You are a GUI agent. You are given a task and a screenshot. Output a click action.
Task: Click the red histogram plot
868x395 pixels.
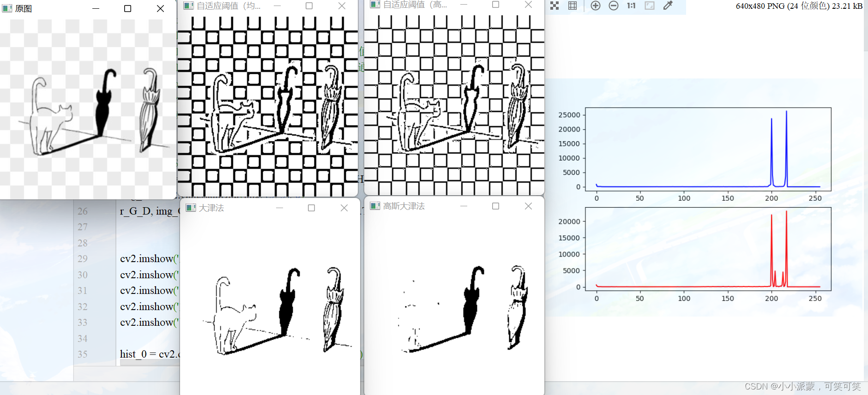coord(708,249)
